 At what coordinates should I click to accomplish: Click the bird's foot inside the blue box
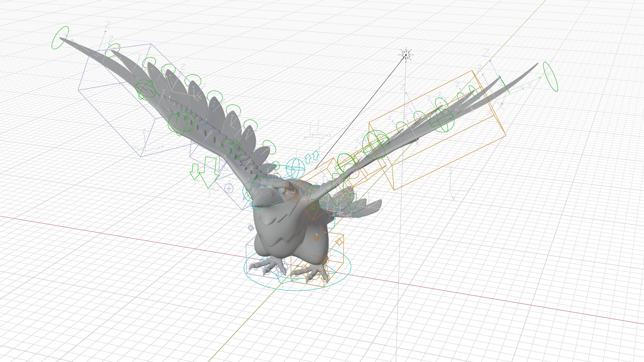coord(268,265)
